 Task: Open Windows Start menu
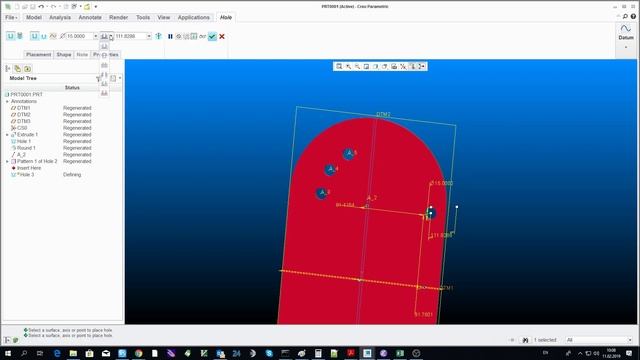[7, 353]
